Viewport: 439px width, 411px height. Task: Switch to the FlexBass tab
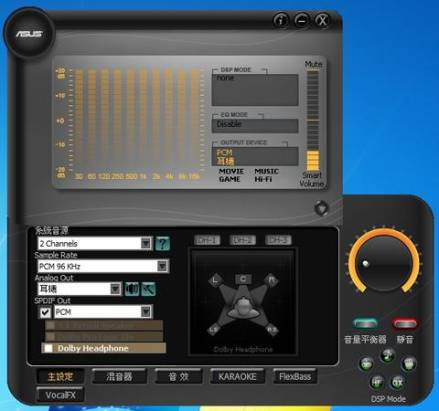click(295, 377)
